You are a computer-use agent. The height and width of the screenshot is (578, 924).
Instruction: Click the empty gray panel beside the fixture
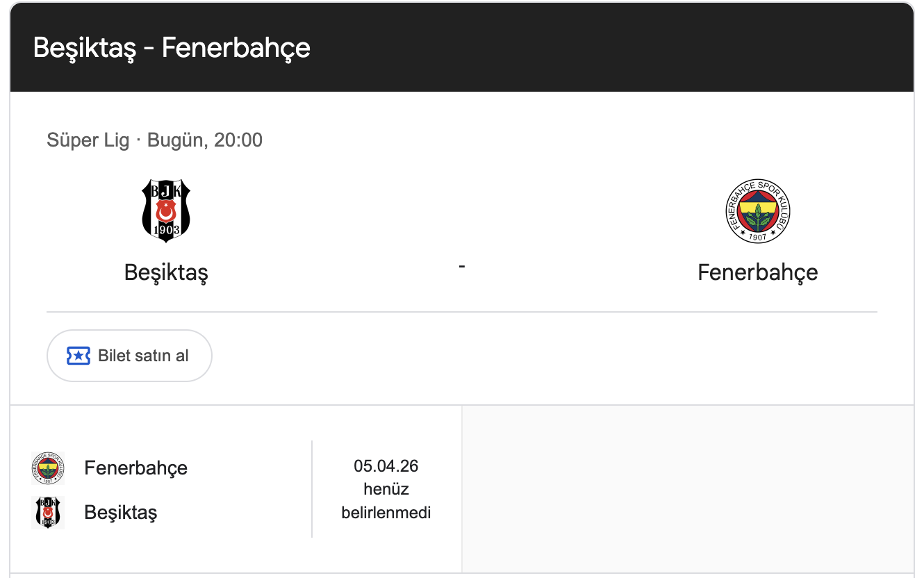(x=687, y=488)
